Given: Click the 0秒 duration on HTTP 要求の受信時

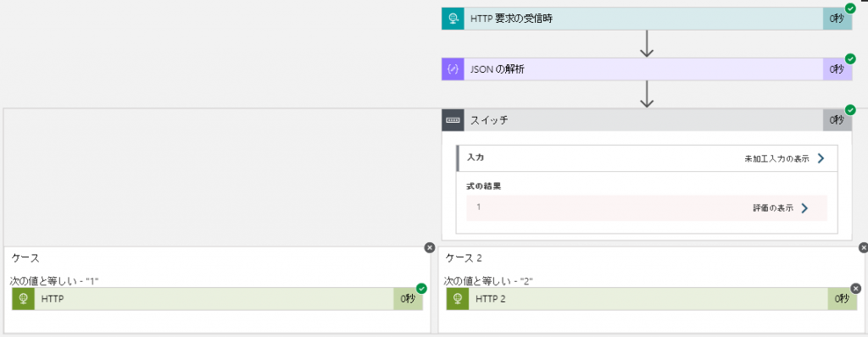Looking at the screenshot, I should [837, 19].
